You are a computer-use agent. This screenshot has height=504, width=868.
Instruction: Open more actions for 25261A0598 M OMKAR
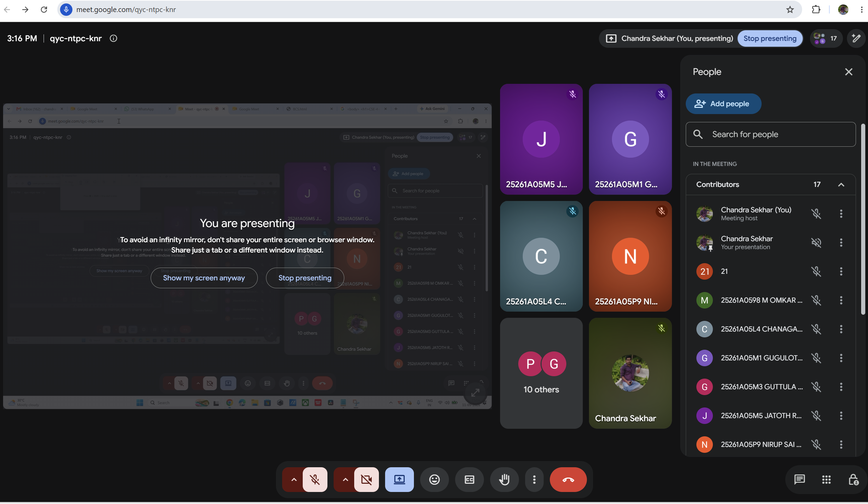841,300
